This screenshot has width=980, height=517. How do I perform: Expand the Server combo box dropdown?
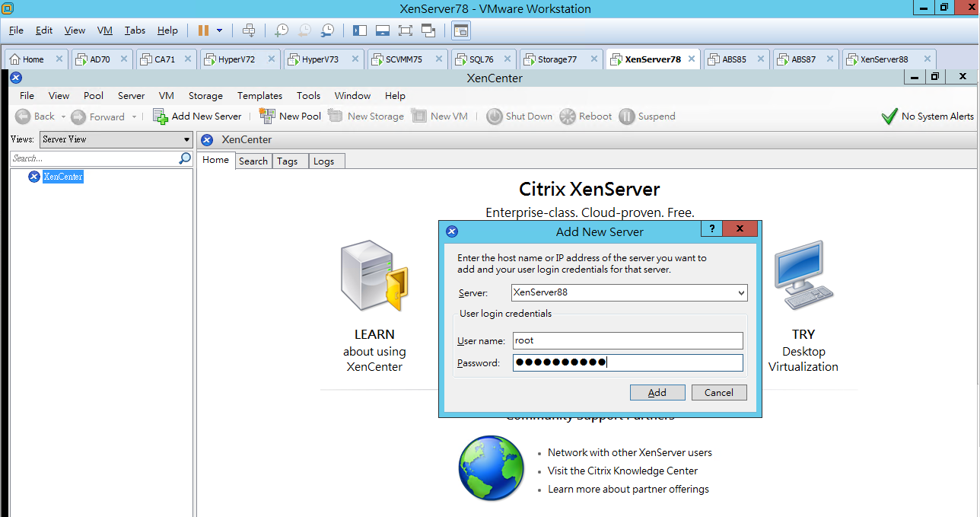tap(741, 292)
